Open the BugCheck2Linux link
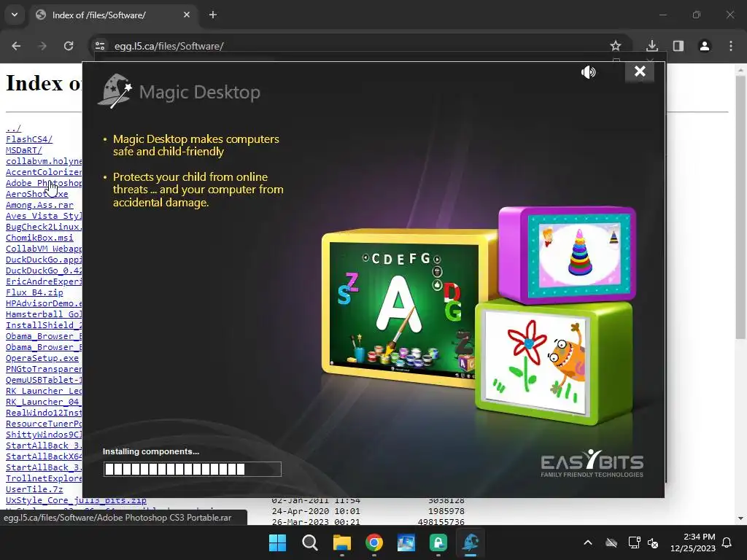Image resolution: width=747 pixels, height=560 pixels. pyautogui.click(x=44, y=227)
